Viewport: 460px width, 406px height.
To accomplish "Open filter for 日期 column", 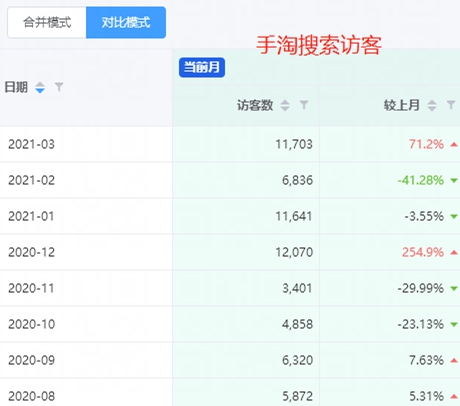I will (59, 87).
